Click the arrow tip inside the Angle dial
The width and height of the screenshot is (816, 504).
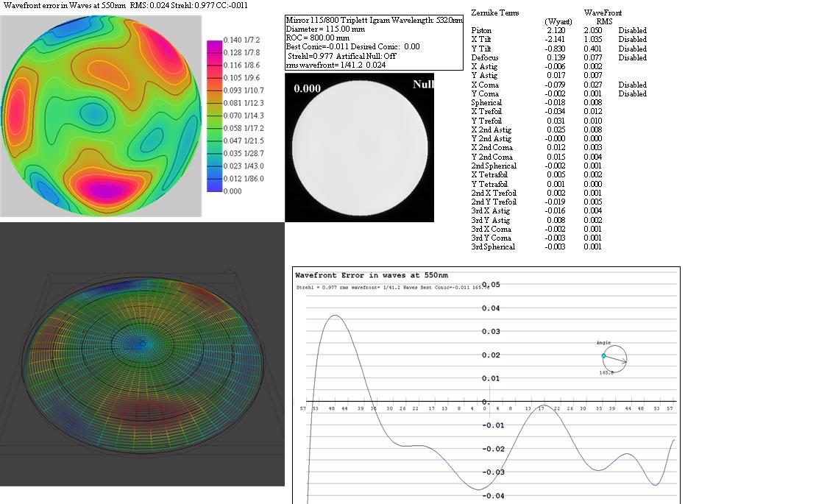point(626,361)
